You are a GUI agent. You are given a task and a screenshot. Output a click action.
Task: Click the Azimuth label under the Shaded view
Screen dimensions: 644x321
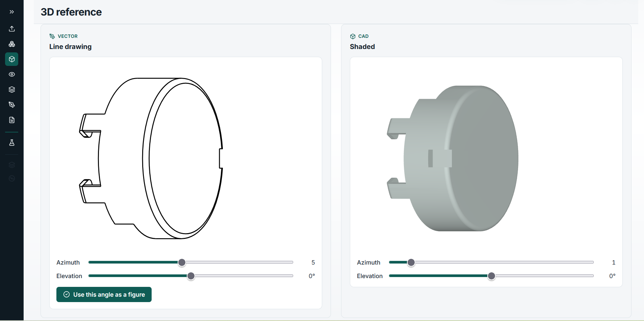pos(369,263)
